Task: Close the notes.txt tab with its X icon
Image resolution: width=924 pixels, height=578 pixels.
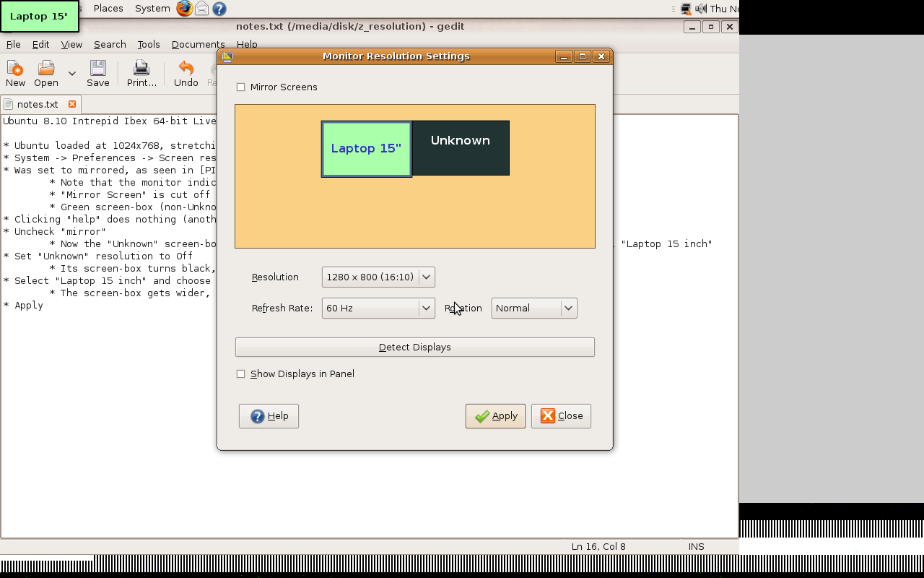Action: [72, 104]
